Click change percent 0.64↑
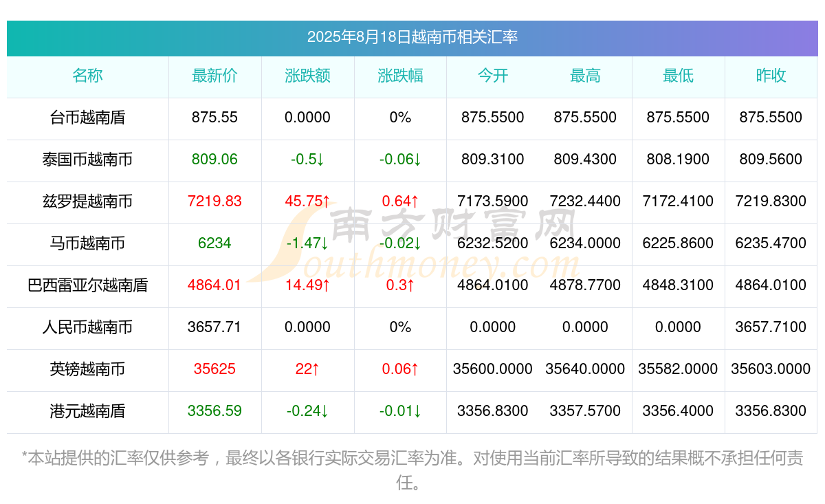 click(400, 201)
